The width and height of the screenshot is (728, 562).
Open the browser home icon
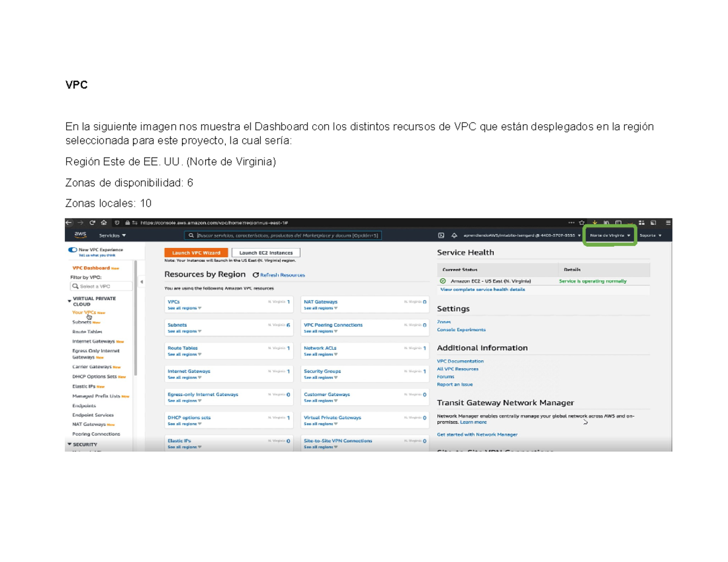point(104,222)
